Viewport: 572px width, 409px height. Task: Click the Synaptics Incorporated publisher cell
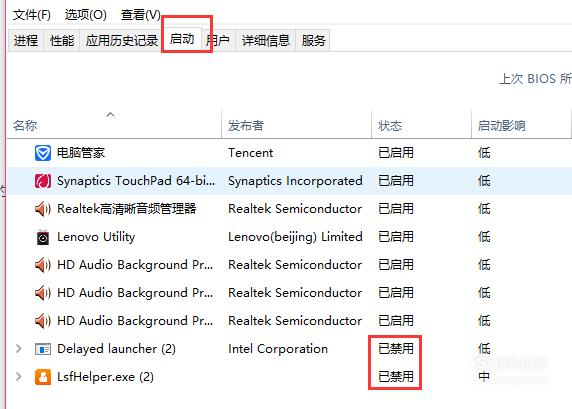[x=295, y=181]
